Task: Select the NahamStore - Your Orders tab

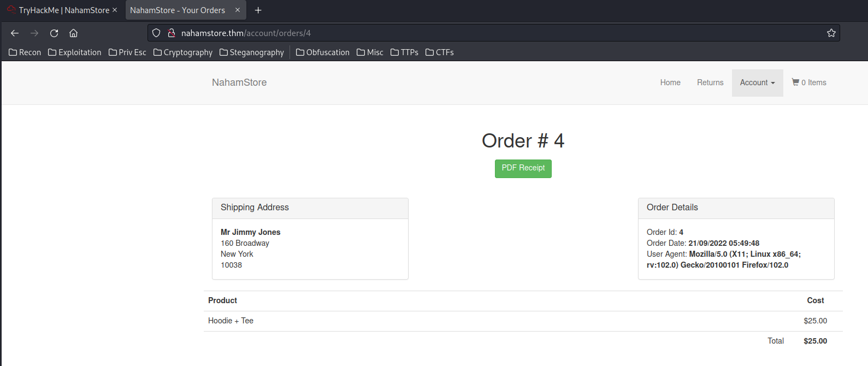Action: coord(178,10)
